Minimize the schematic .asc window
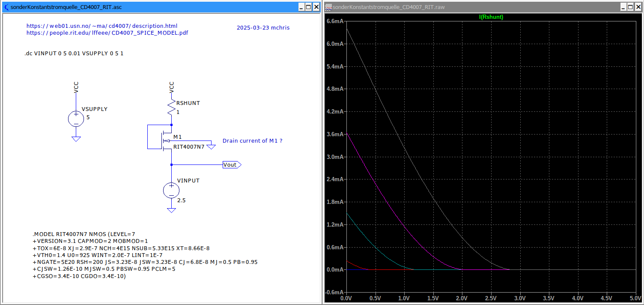Screen dimensions: 644x305 (x=301, y=7)
